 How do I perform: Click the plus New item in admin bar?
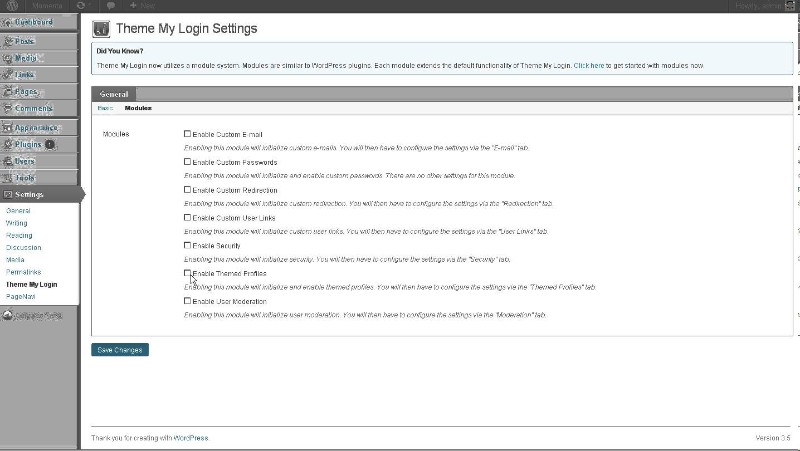click(x=142, y=6)
